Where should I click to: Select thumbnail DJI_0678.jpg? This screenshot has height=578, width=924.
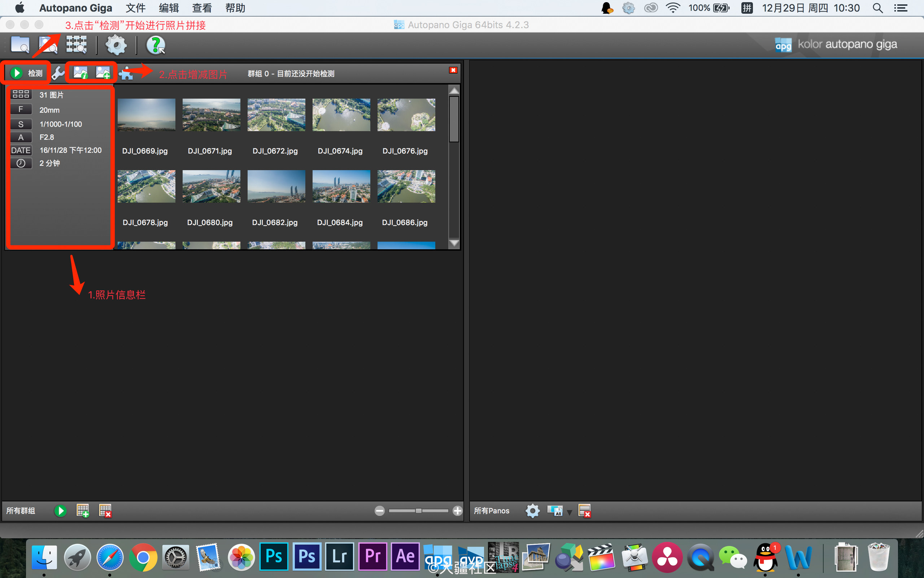coord(146,186)
